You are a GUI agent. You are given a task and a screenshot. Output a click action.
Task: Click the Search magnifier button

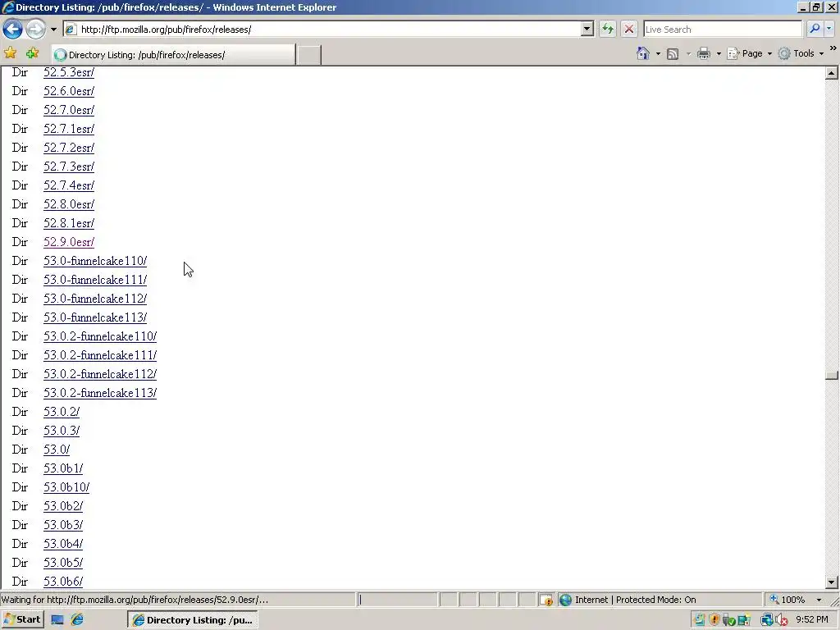815,29
